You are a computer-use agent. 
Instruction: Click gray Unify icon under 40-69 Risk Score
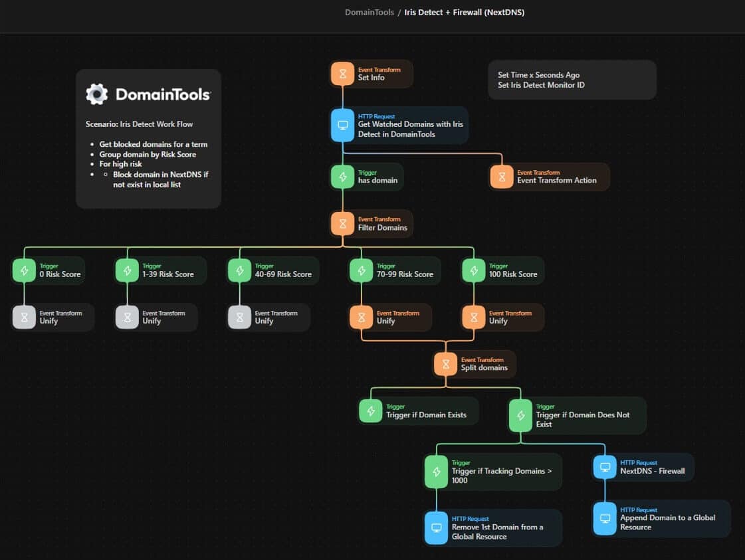click(239, 318)
